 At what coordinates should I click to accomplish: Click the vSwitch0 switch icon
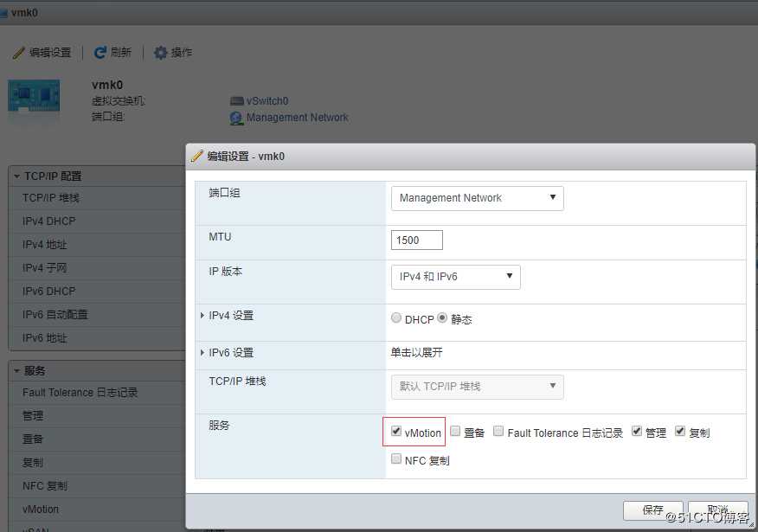pyautogui.click(x=236, y=101)
